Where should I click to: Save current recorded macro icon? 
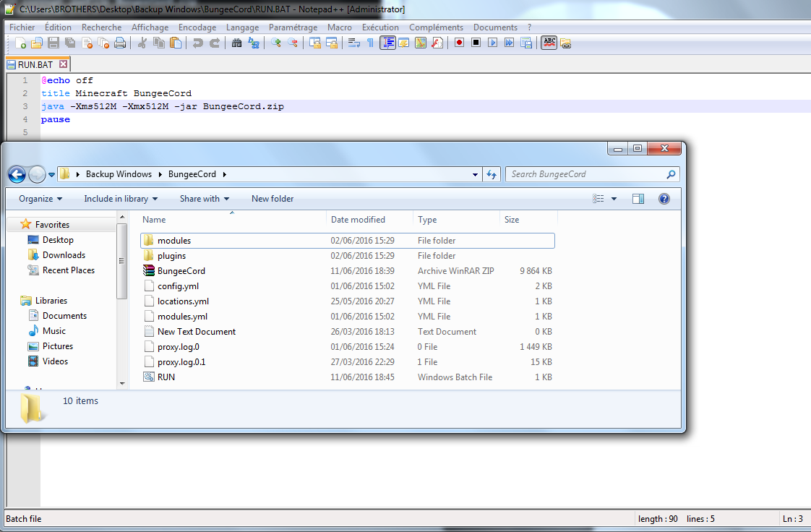point(526,43)
